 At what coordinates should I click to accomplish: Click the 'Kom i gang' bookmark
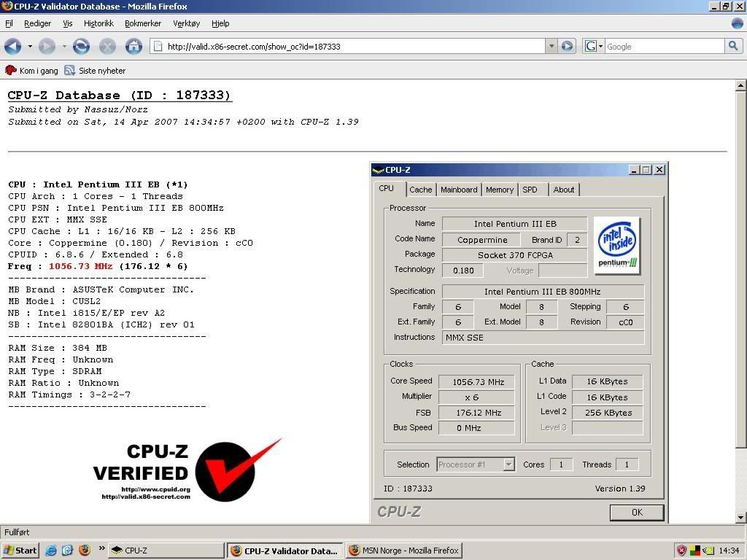coord(31,71)
